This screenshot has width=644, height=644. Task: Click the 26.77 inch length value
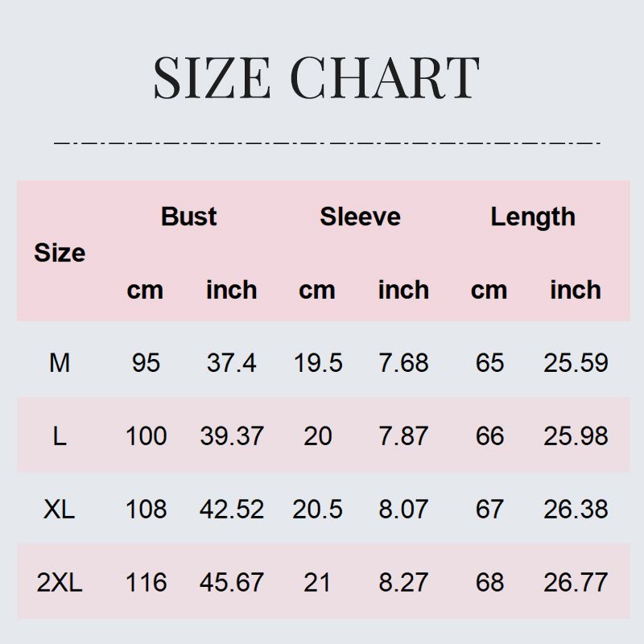pos(575,582)
